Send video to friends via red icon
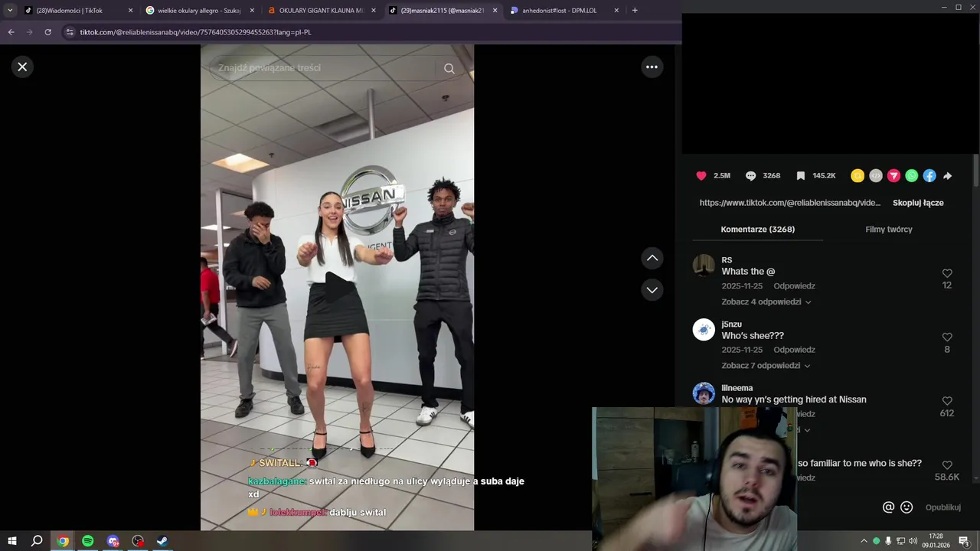This screenshot has width=980, height=551. click(x=893, y=176)
